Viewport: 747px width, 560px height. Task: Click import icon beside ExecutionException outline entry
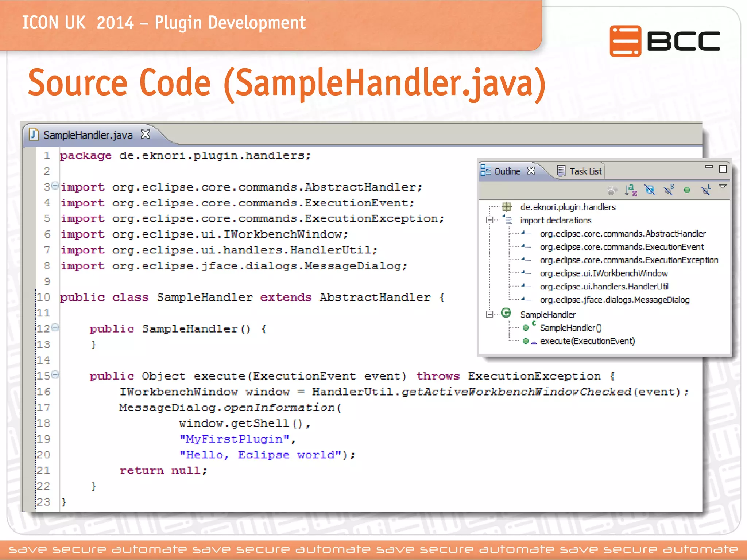point(526,260)
